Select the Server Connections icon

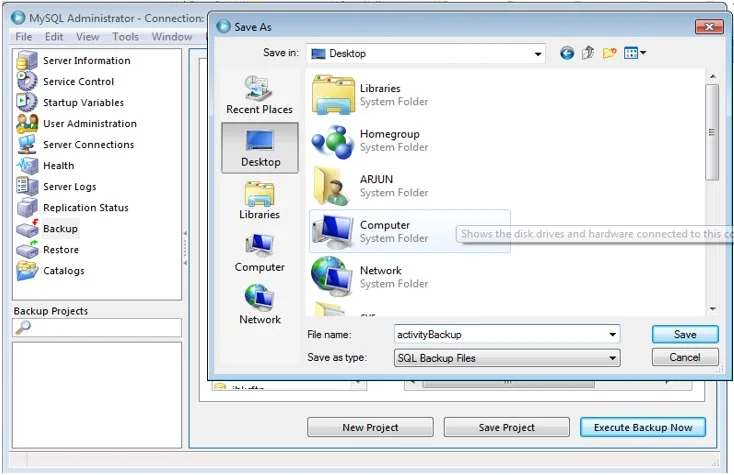click(27, 144)
